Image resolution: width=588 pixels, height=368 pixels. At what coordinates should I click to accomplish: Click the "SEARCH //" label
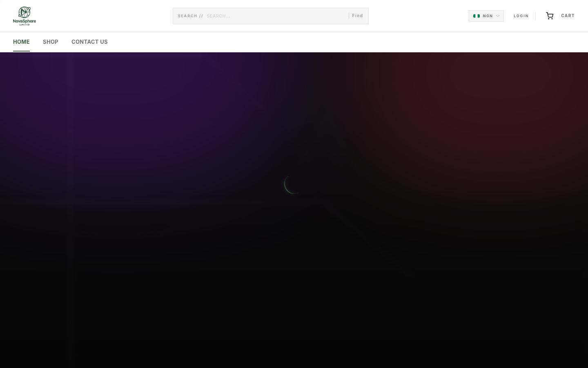(190, 16)
